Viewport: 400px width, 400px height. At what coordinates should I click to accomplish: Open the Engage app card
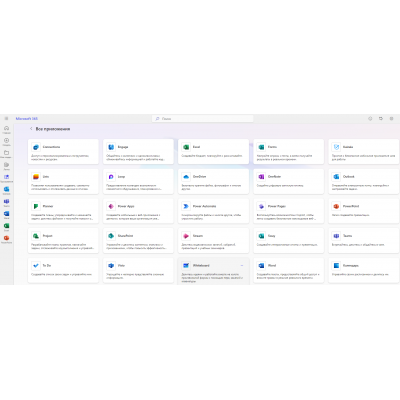pos(138,152)
